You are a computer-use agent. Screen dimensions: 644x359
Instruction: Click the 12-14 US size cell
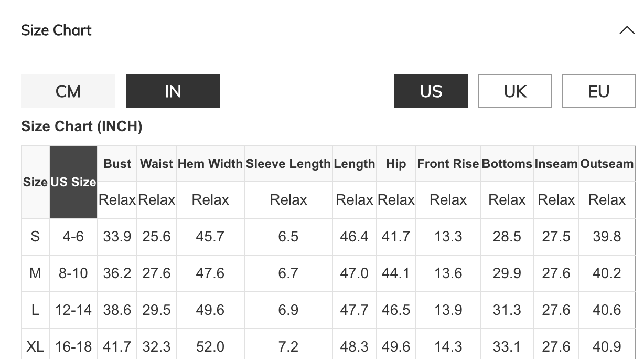click(x=73, y=310)
